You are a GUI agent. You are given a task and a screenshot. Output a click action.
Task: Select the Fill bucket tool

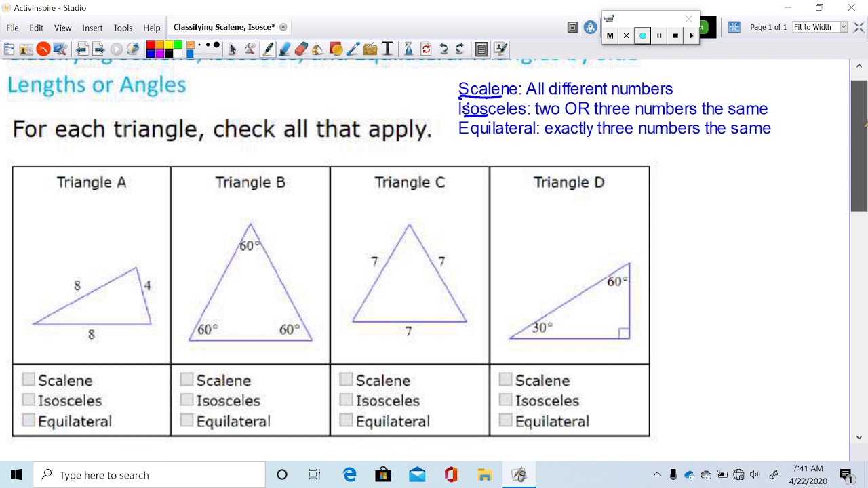coord(319,49)
